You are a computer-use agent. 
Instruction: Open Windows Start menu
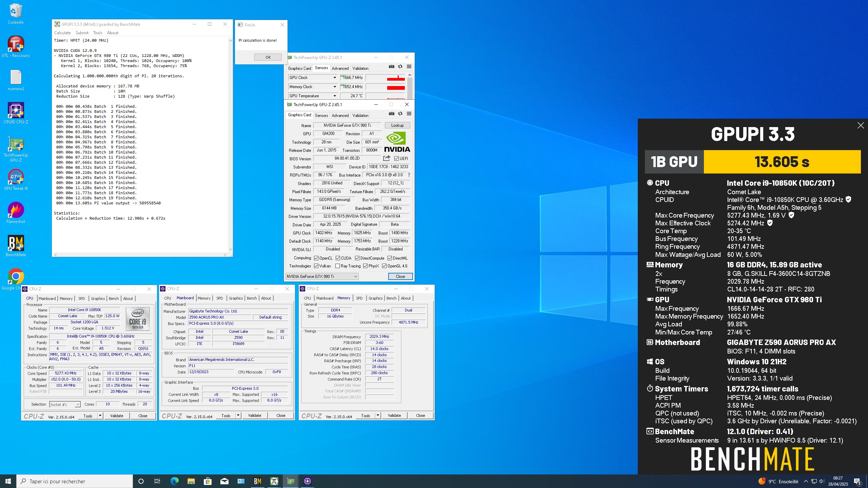(x=8, y=481)
